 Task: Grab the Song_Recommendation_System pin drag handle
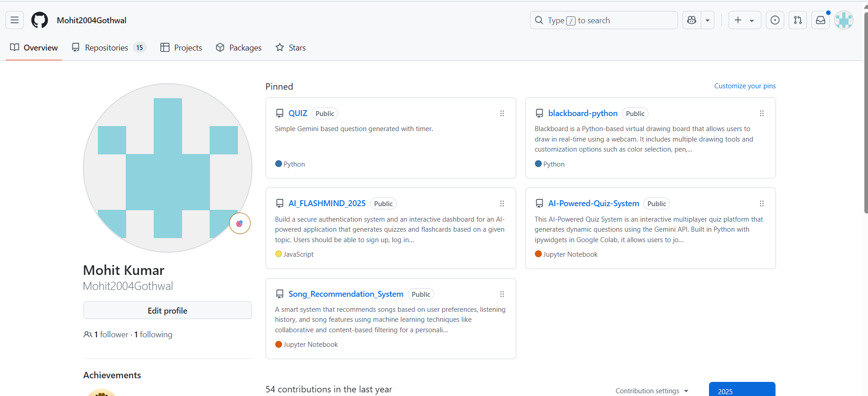click(x=502, y=294)
